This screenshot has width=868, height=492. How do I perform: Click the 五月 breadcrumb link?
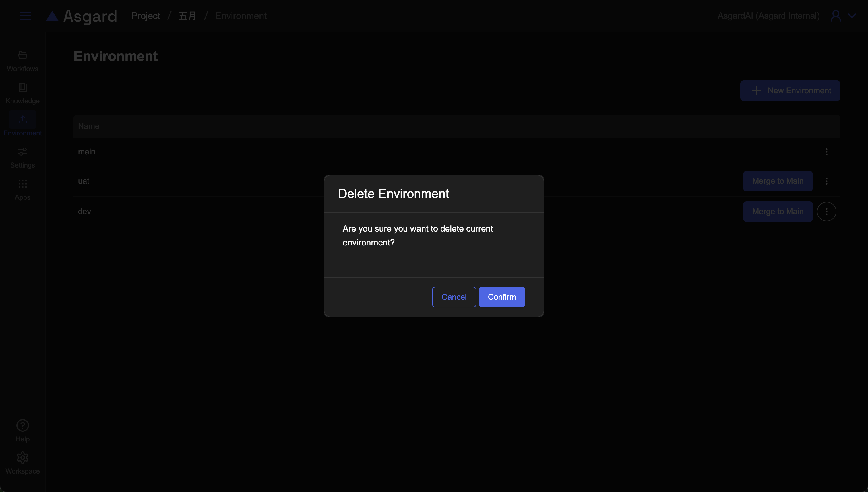point(187,16)
